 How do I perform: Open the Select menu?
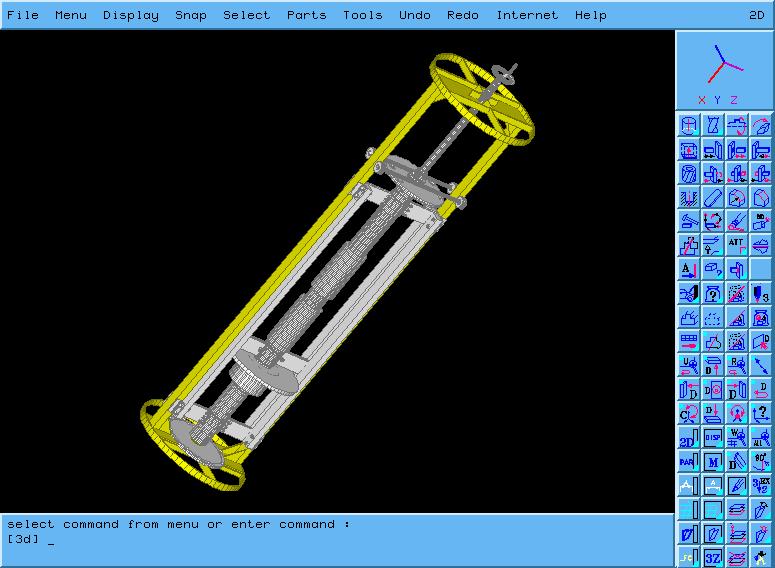246,15
